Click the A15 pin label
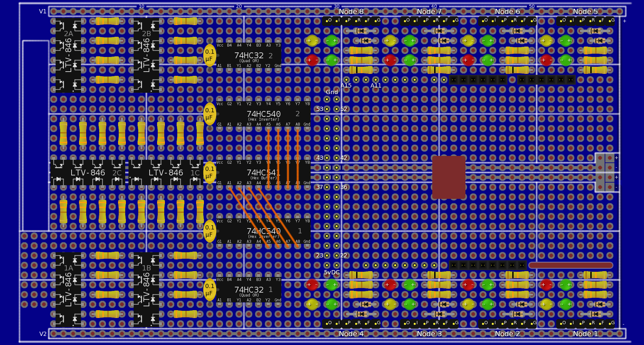The image size is (644, 345). click(346, 86)
